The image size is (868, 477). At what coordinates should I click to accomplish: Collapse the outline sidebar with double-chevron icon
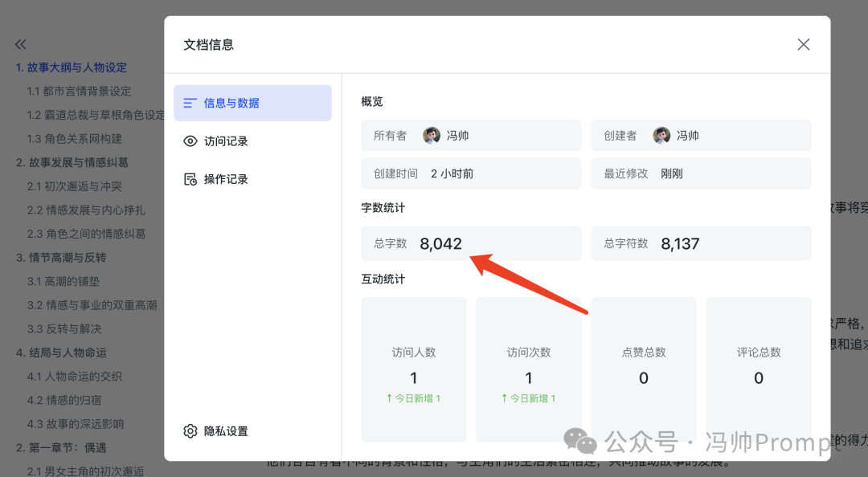[21, 44]
